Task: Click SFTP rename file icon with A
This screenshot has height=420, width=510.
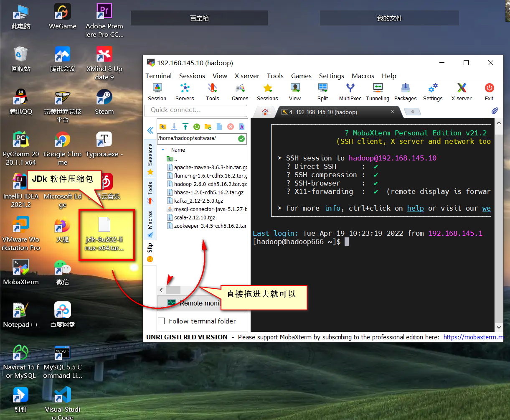Action: pyautogui.click(x=241, y=127)
